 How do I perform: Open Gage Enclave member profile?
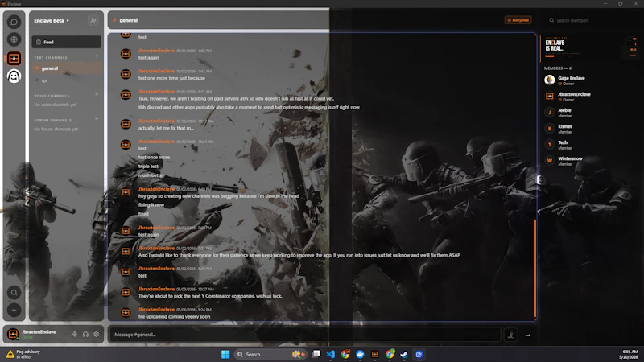(x=591, y=80)
